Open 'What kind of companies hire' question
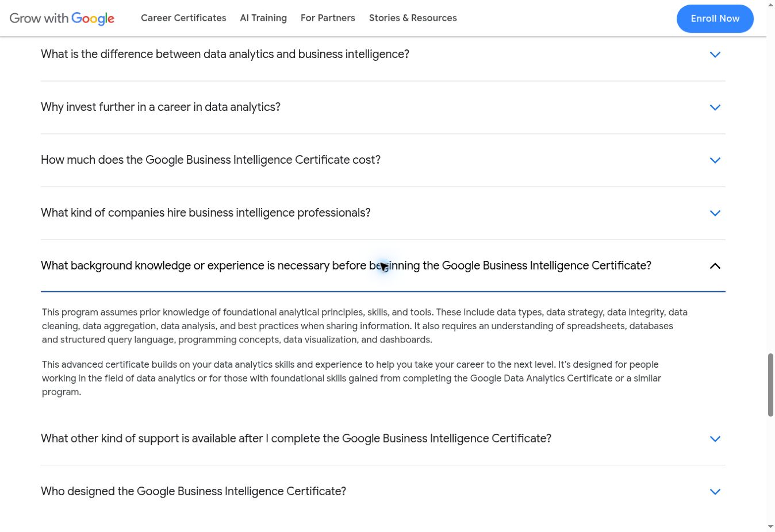This screenshot has width=775, height=532. 205,213
